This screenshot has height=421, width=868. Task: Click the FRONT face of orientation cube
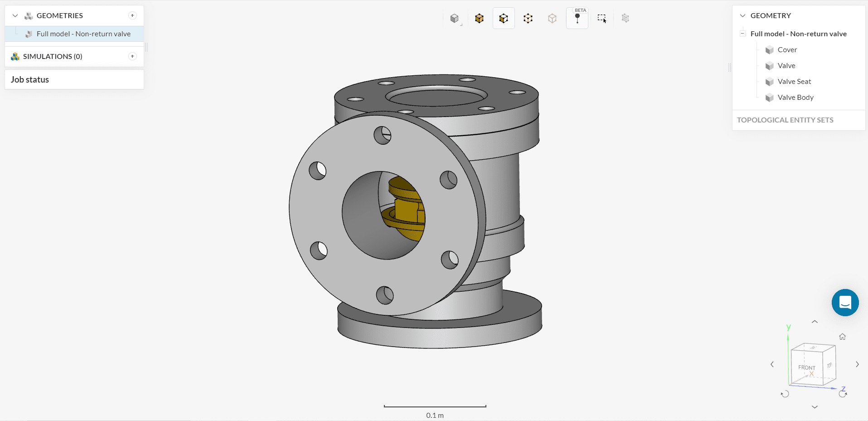[x=806, y=367]
